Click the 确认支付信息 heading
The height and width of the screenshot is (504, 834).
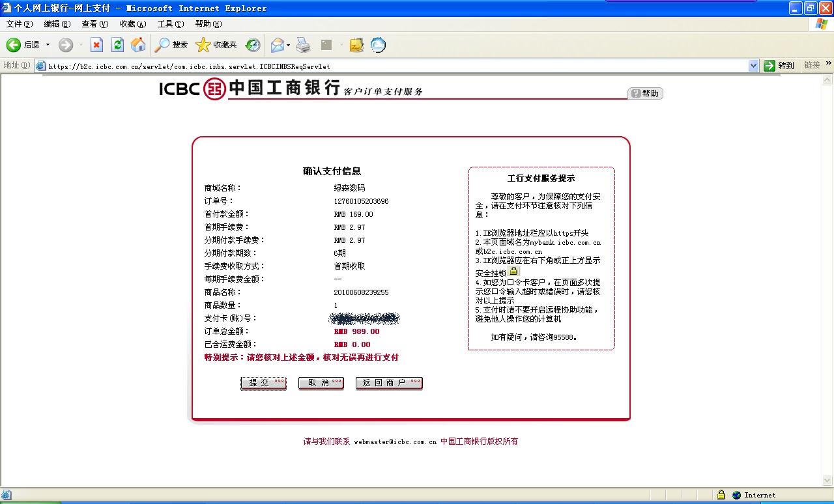(332, 171)
